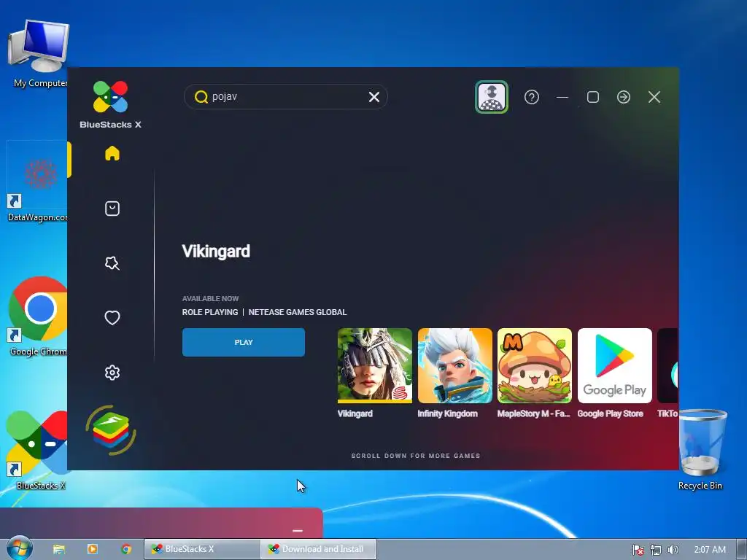Viewport: 747px width, 560px height.
Task: Select the MapleStory M game thumbnail
Action: coord(535,365)
